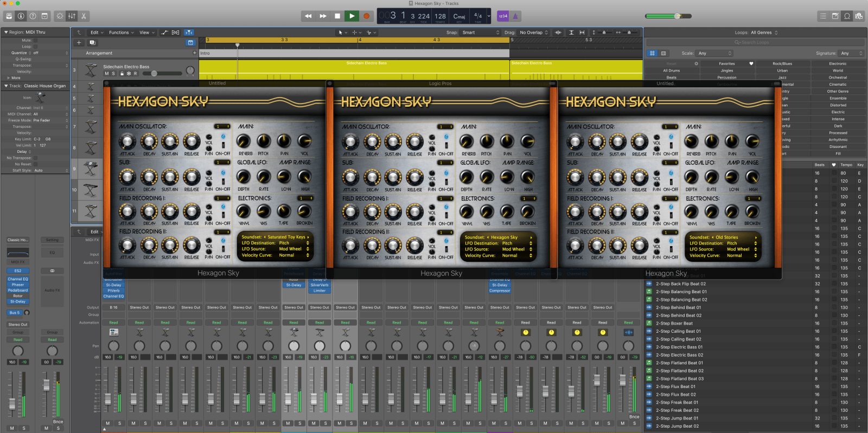Viewport: 868px width, 433px height.
Task: Switch loop browser to column view
Action: [663, 53]
